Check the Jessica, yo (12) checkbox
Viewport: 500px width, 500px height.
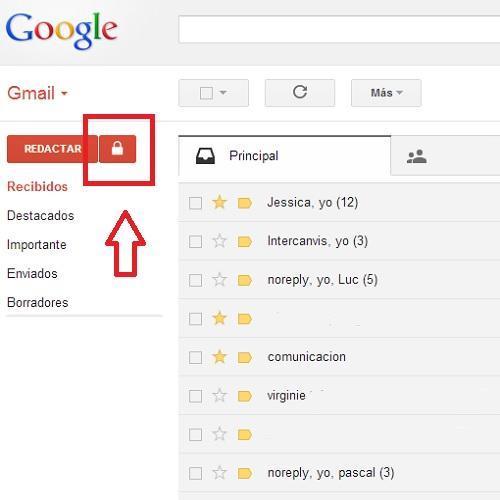[195, 203]
